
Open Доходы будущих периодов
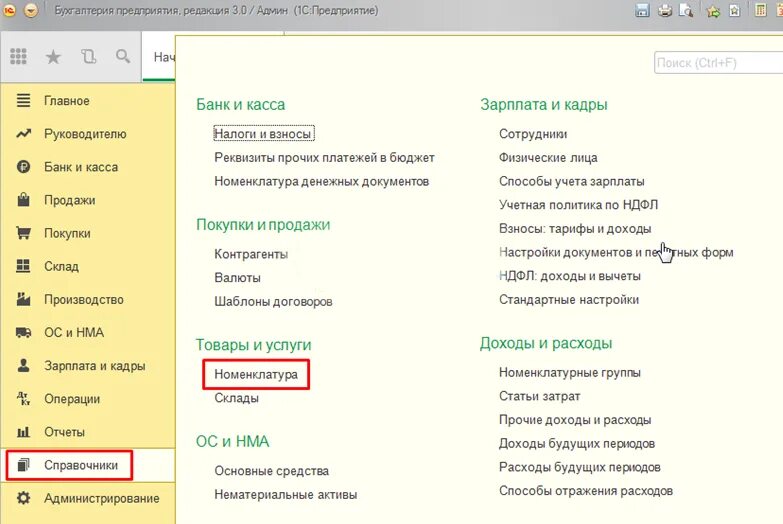click(577, 444)
